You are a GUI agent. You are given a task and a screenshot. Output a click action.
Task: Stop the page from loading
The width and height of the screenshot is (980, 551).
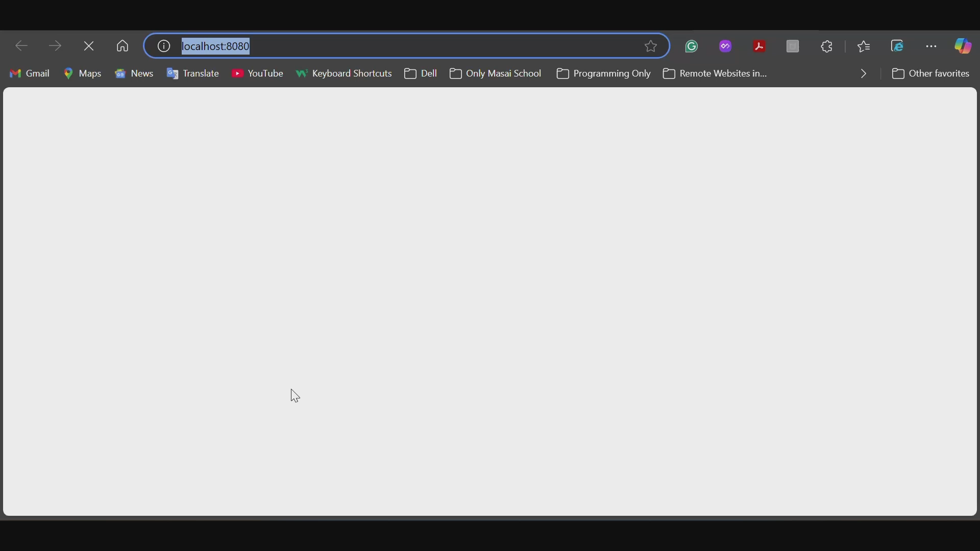click(89, 46)
